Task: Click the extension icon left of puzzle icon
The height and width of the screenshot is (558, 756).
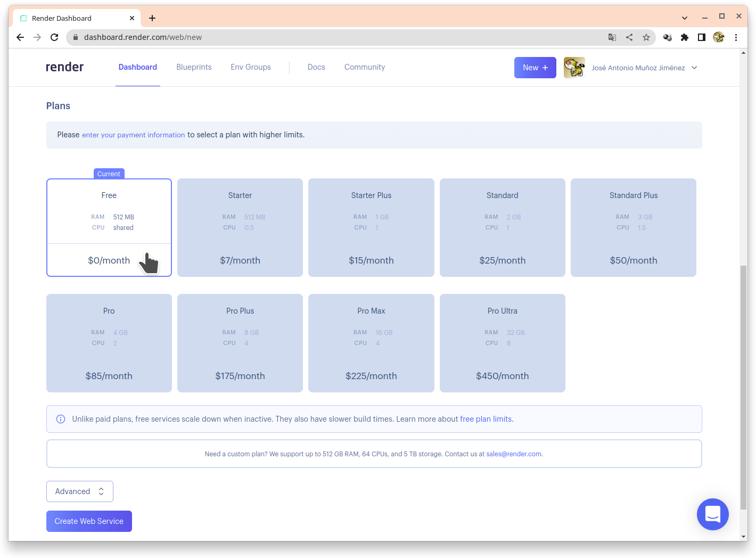Action: point(668,37)
